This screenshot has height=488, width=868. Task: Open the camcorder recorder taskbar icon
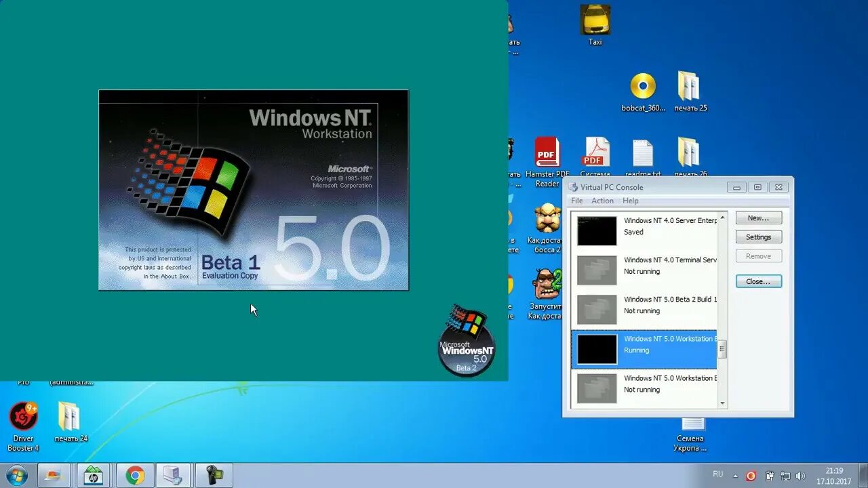tap(214, 476)
